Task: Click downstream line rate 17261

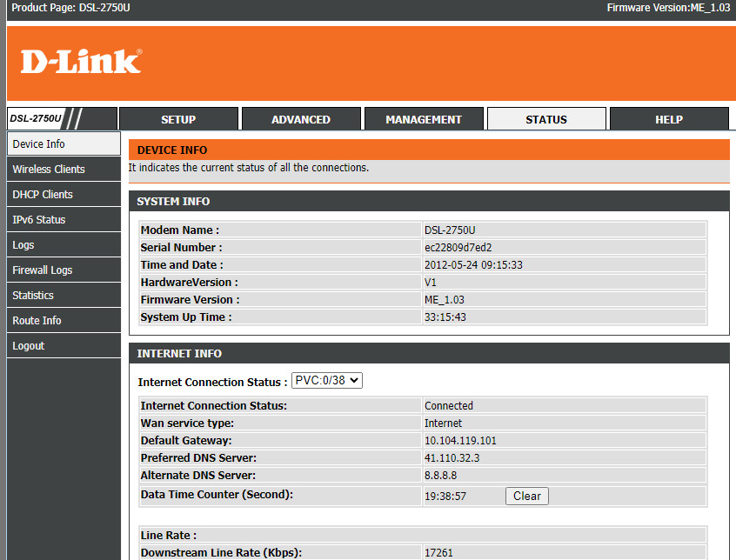Action: point(438,552)
